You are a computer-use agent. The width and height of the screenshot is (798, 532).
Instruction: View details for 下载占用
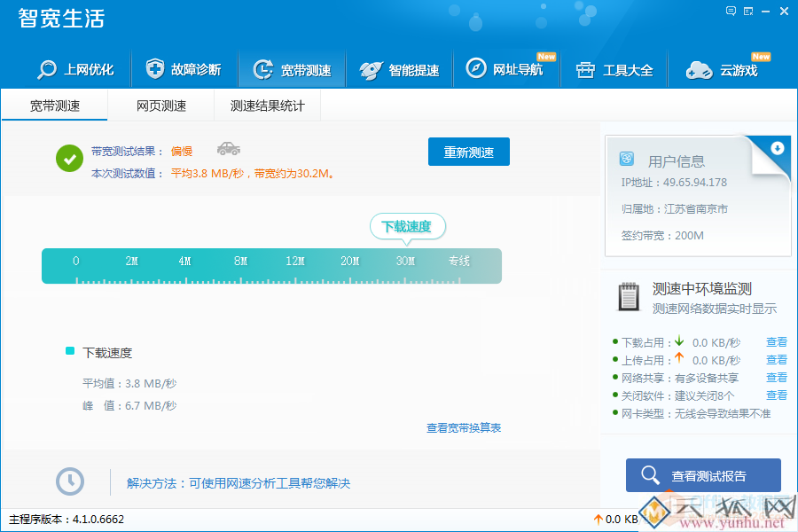[776, 342]
